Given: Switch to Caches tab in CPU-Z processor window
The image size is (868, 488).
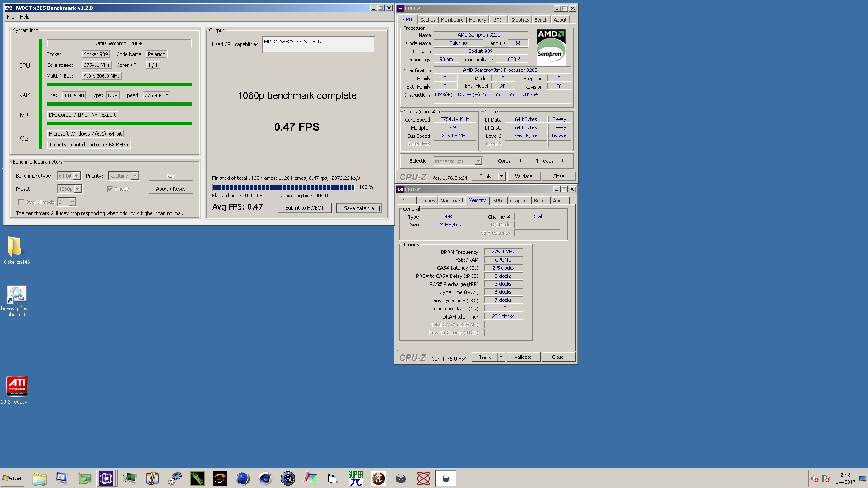Looking at the screenshot, I should point(427,20).
